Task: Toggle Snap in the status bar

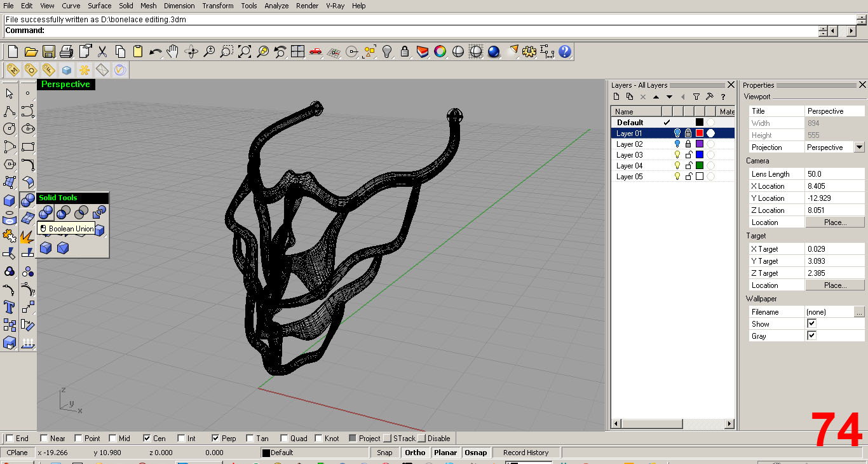Action: [384, 453]
